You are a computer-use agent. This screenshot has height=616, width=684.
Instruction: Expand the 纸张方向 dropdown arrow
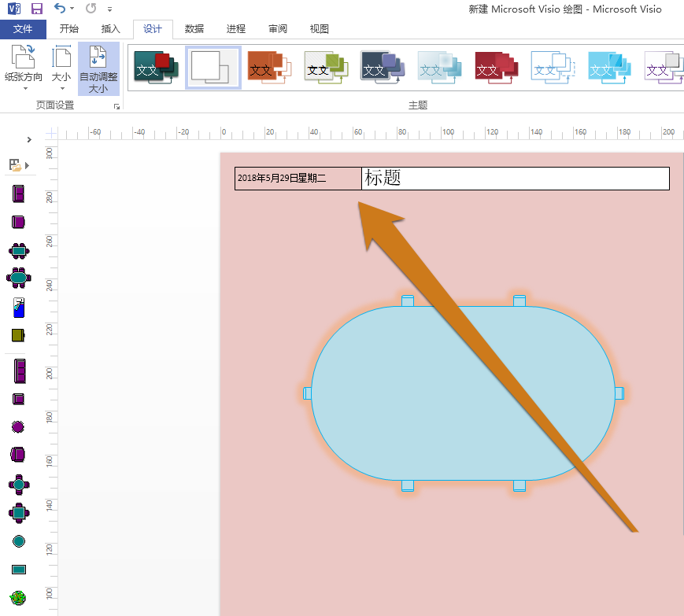25,87
